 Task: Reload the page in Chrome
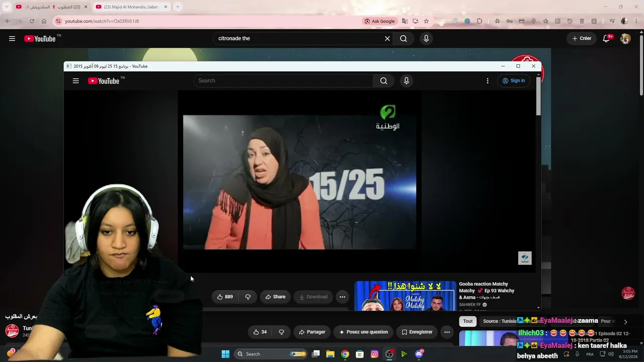tap(32, 21)
